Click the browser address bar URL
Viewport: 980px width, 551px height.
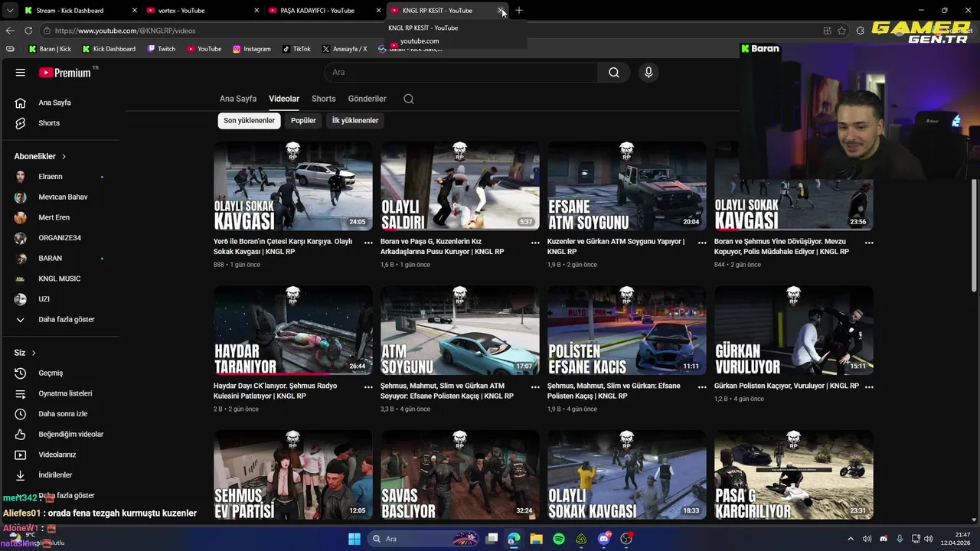click(125, 31)
